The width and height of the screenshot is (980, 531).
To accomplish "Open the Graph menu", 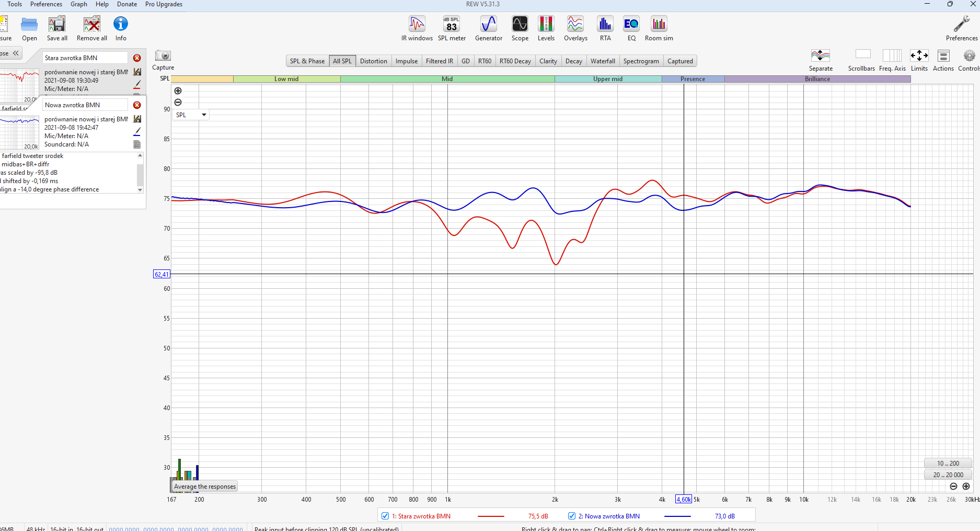I will tap(79, 4).
